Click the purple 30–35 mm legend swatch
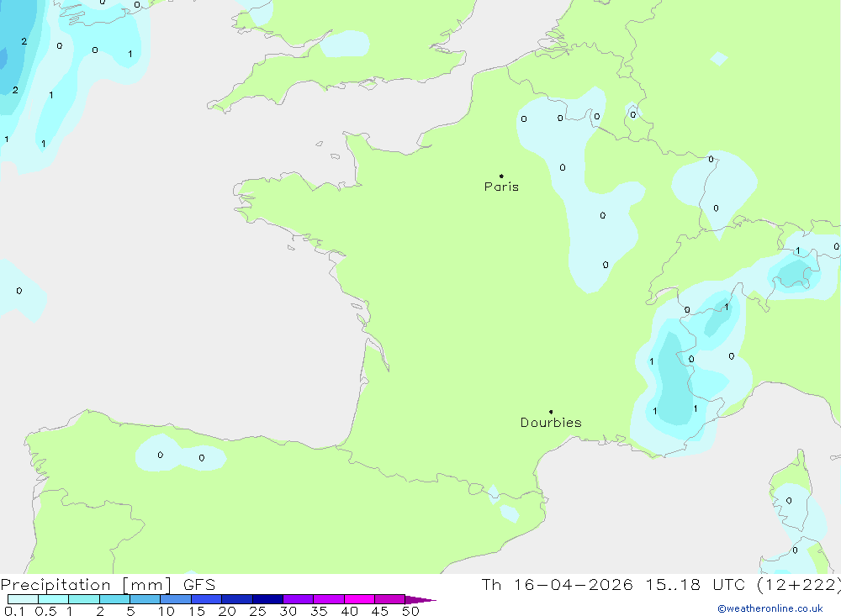This screenshot has width=841, height=616. [x=298, y=599]
